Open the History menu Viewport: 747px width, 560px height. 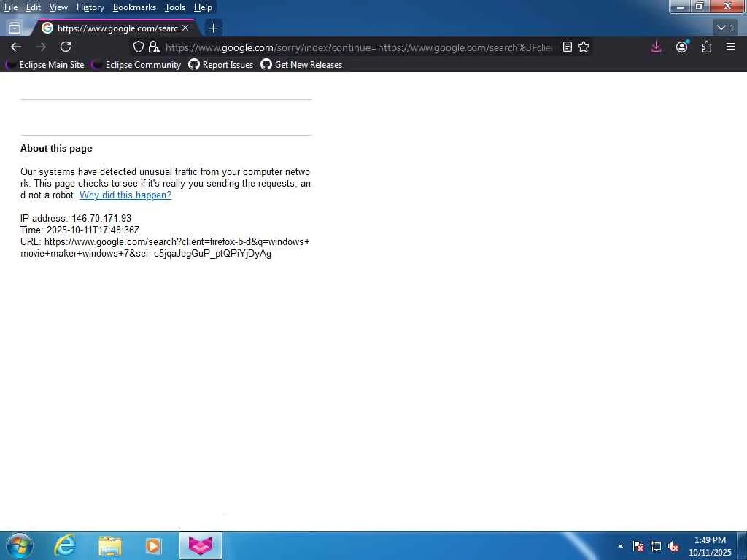tap(90, 7)
